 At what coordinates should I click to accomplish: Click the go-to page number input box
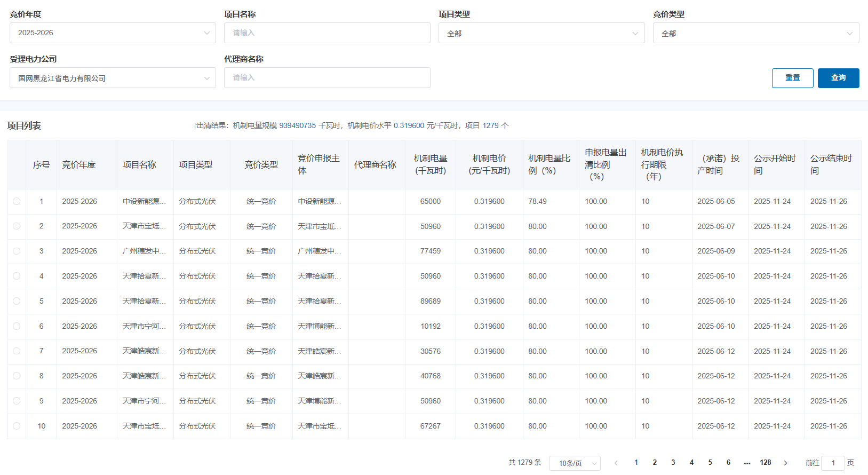coord(833,463)
